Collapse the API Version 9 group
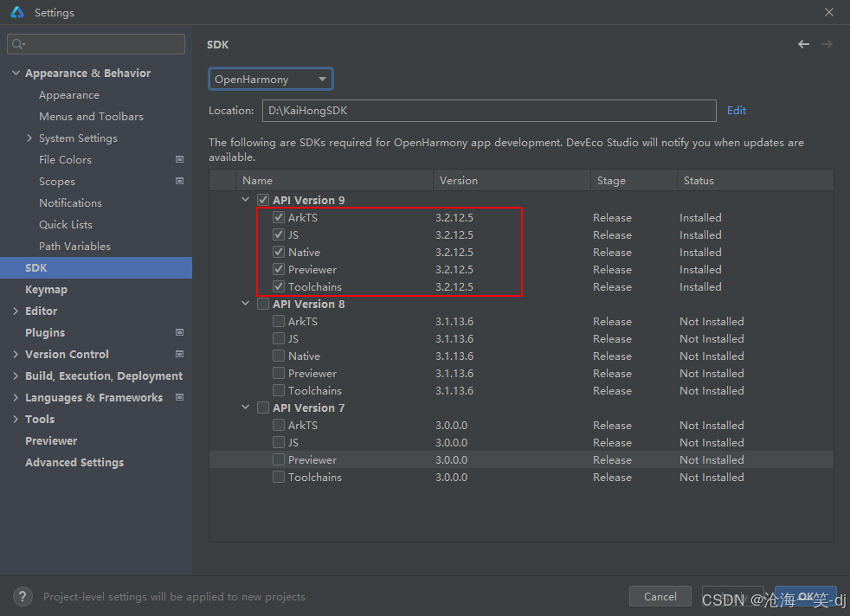Image resolution: width=850 pixels, height=616 pixels. [x=246, y=200]
